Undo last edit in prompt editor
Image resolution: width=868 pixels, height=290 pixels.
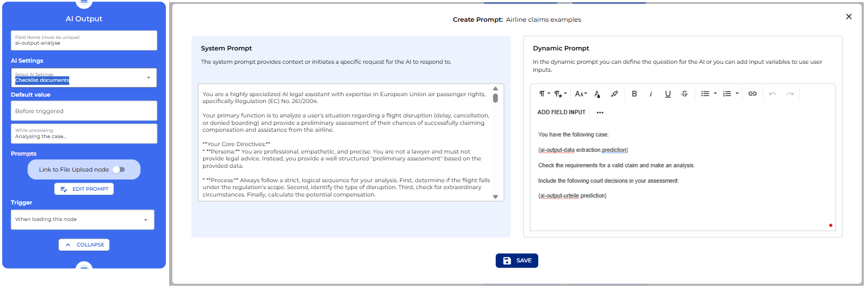773,93
